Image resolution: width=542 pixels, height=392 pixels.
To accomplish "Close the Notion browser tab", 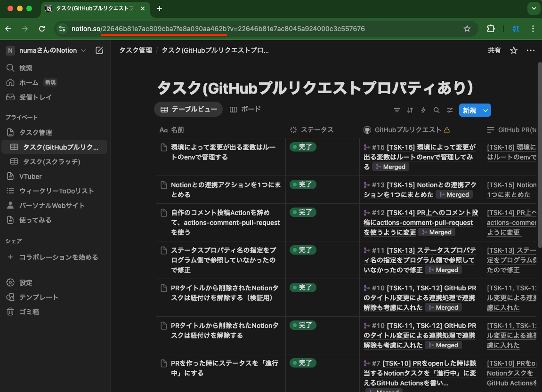I will point(143,8).
